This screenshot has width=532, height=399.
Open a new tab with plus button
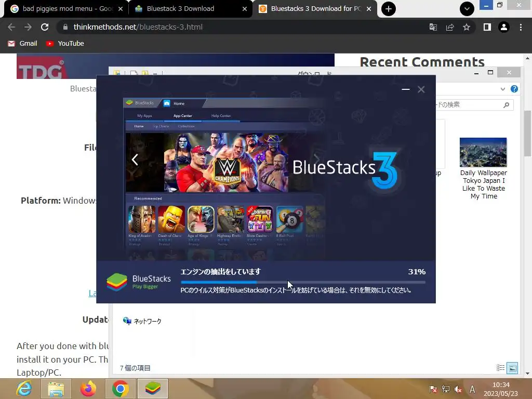tap(389, 9)
